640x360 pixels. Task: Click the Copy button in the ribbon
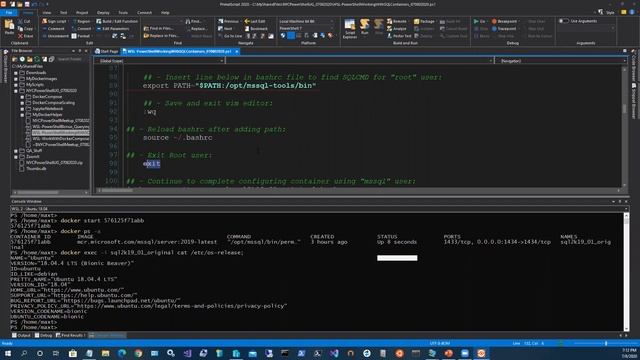[x=25, y=29]
